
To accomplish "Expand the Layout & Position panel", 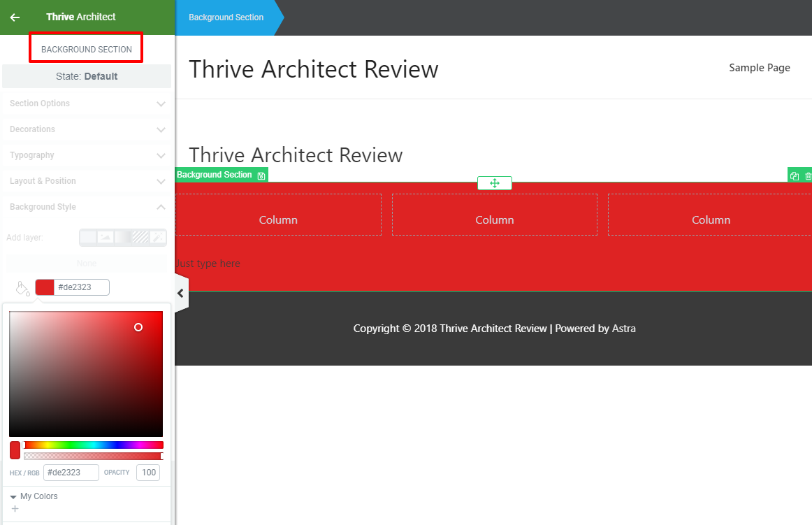I will click(x=87, y=181).
